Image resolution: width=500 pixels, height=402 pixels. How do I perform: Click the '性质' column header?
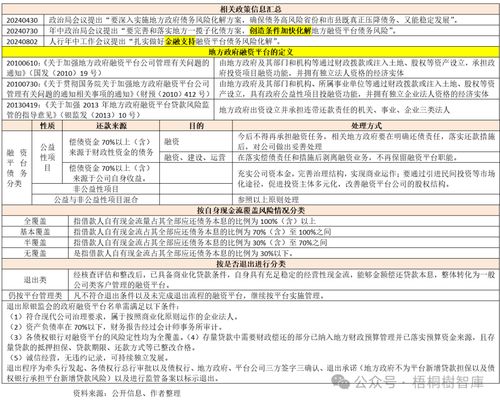click(47, 126)
